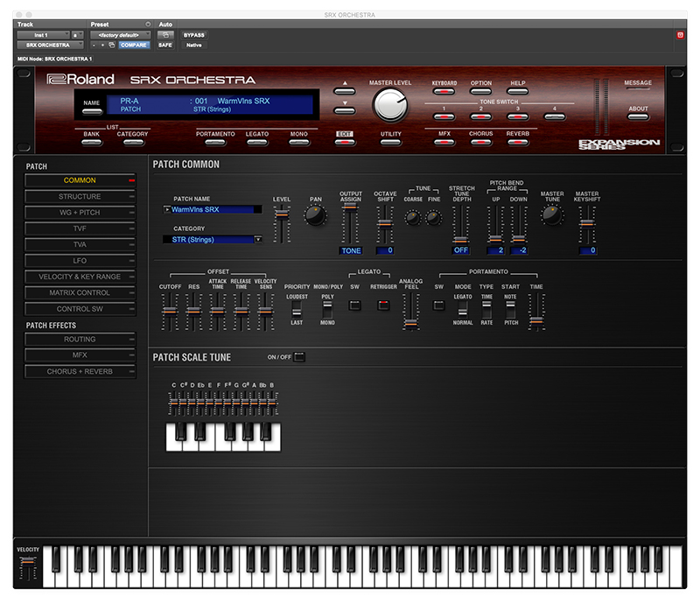Click the preset librarian copy icon
Viewport: 700px width, 604px height.
pos(112,46)
